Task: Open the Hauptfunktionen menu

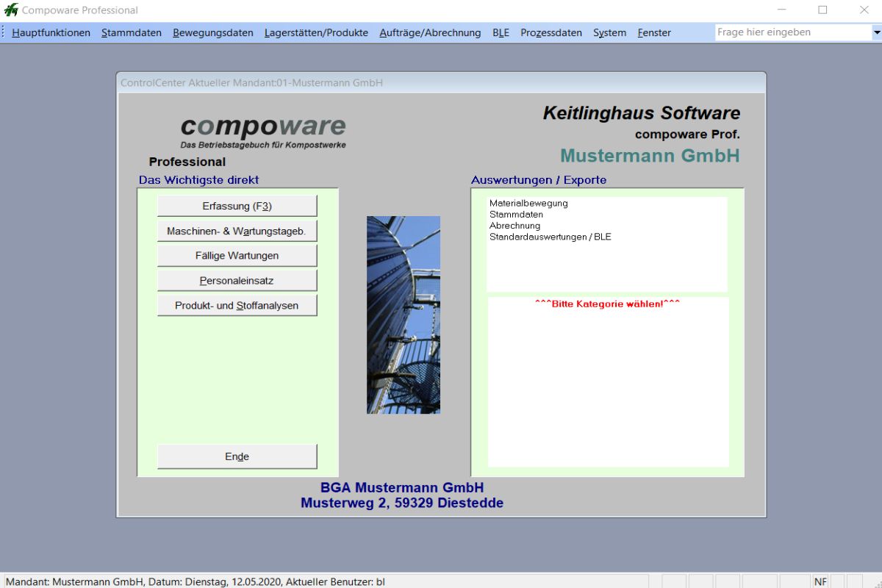Action: click(x=51, y=32)
